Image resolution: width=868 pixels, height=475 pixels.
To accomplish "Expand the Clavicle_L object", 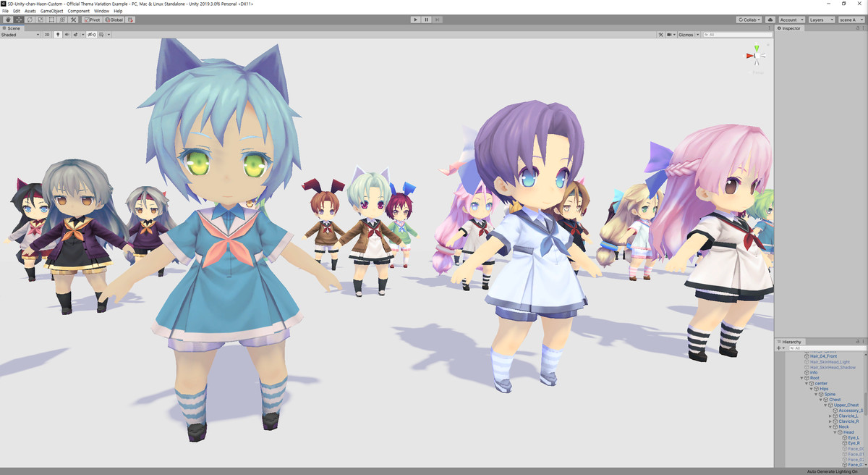I will coord(830,416).
